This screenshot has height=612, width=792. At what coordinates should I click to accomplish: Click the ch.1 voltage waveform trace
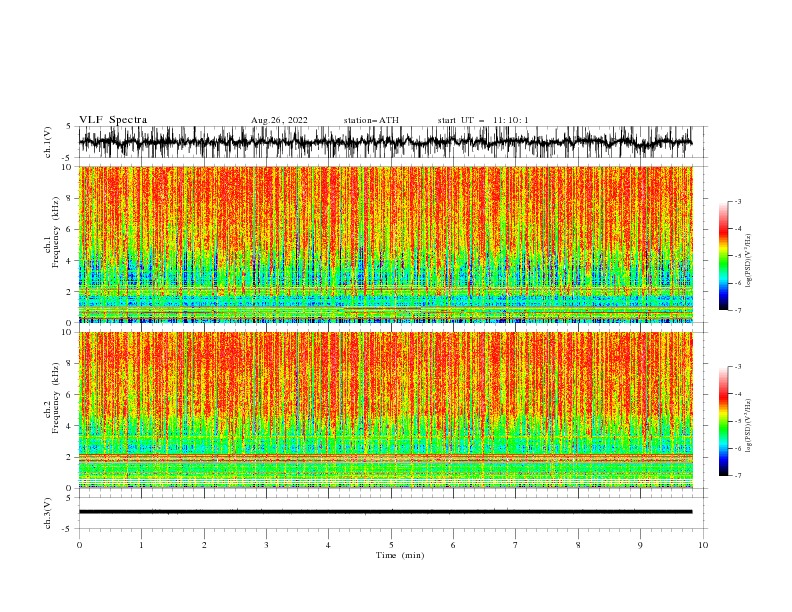pyautogui.click(x=385, y=142)
